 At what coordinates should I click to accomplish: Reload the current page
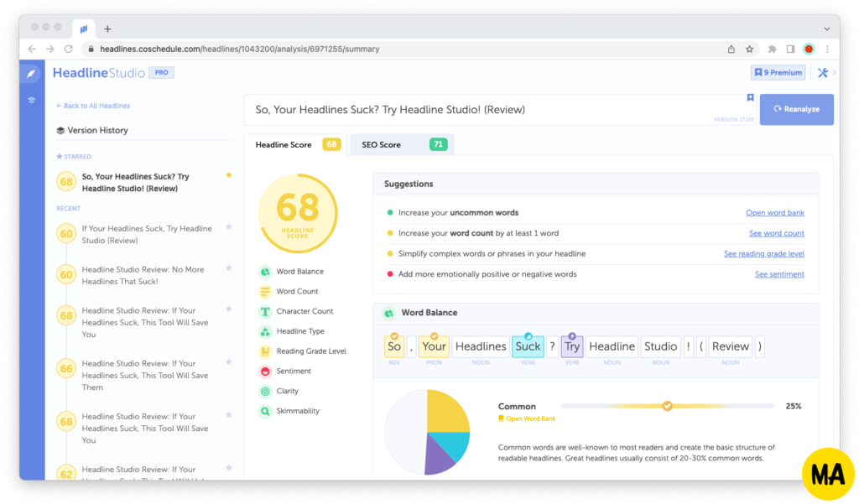[69, 49]
